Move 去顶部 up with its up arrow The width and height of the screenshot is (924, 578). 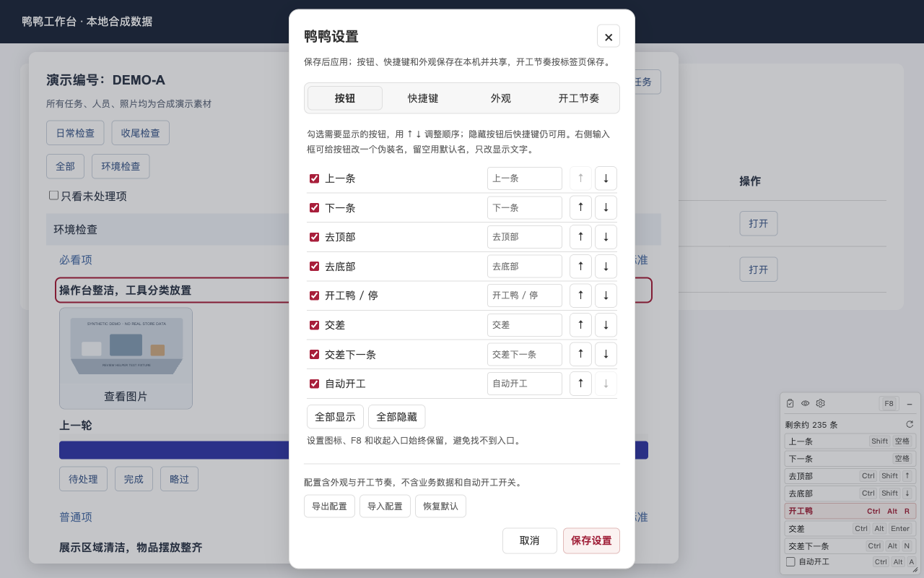(x=580, y=237)
